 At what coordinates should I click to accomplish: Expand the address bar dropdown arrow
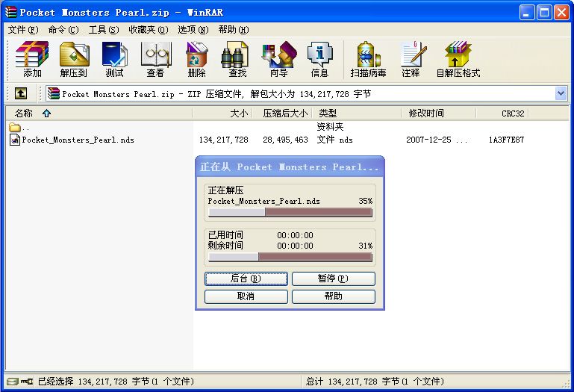[561, 94]
